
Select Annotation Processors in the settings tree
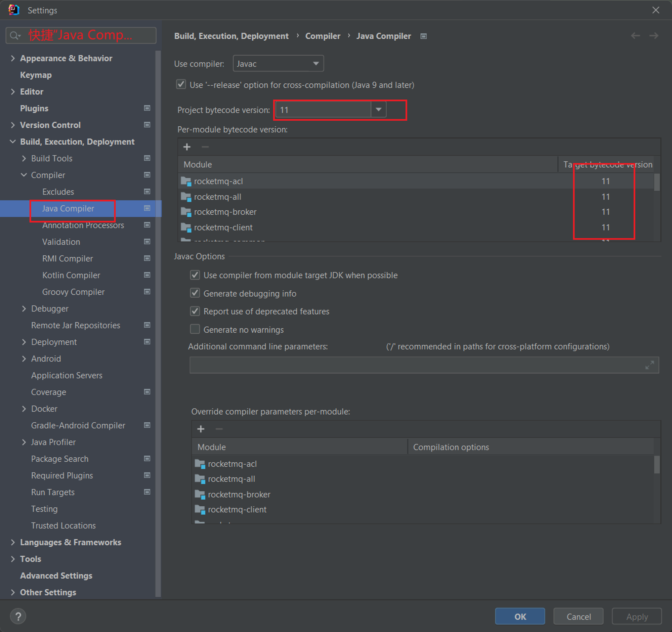point(83,225)
